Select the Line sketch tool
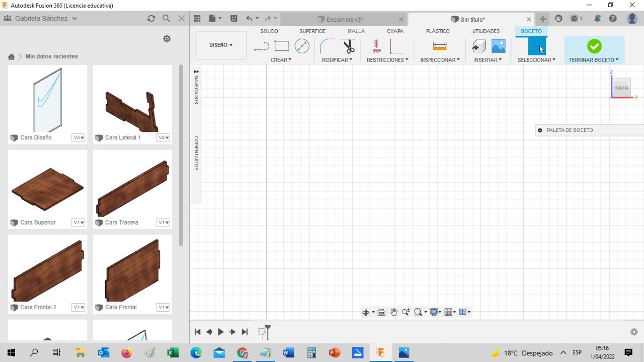Screen dimensions: 644x362 click(x=262, y=46)
